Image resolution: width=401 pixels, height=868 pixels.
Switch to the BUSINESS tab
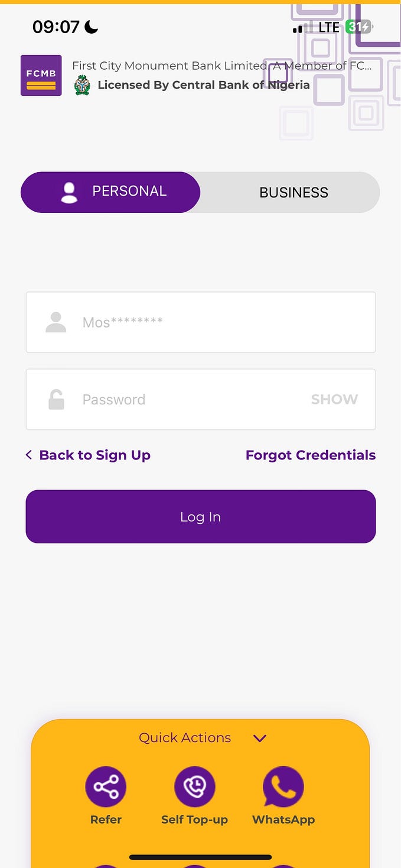[294, 192]
